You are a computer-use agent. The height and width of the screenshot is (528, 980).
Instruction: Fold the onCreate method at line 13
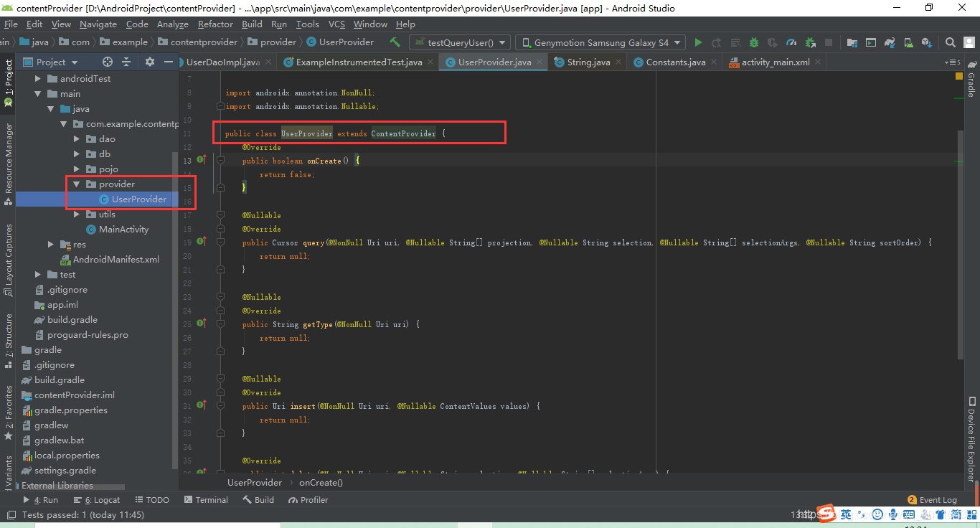[220, 161]
